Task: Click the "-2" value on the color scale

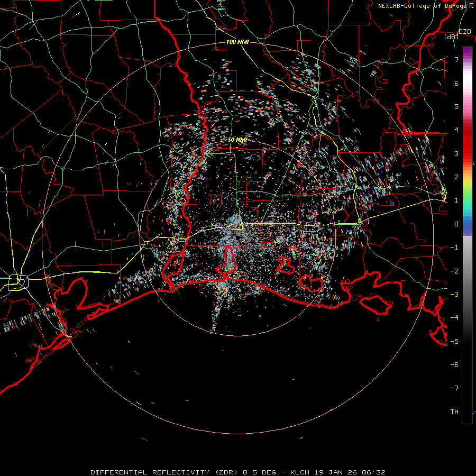Action: 454,271
